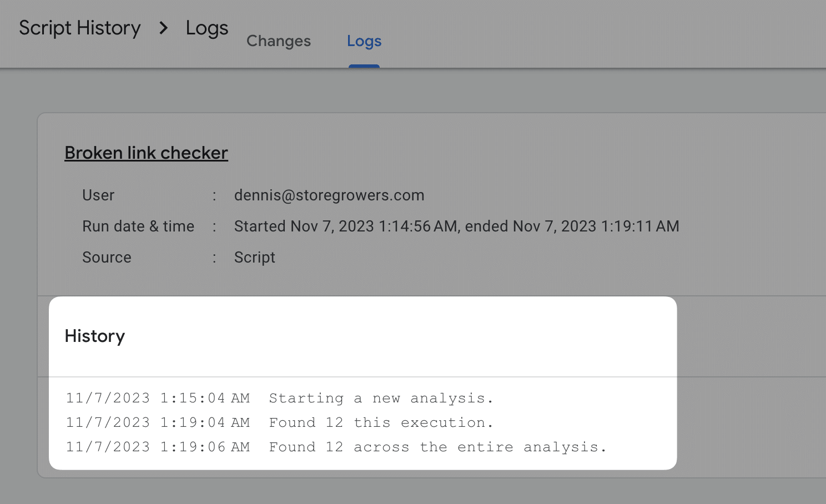
Task: Select the 'Starting a new analysis' log message
Action: [x=381, y=399]
